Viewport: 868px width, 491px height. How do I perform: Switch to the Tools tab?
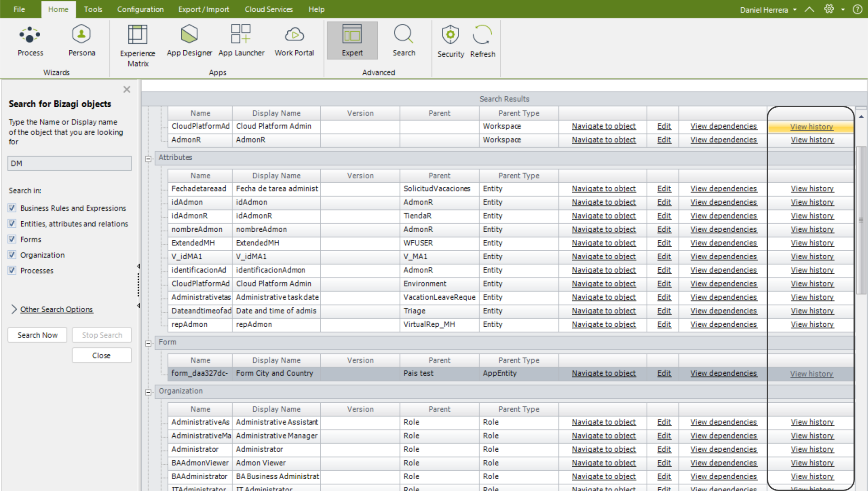pos(93,9)
